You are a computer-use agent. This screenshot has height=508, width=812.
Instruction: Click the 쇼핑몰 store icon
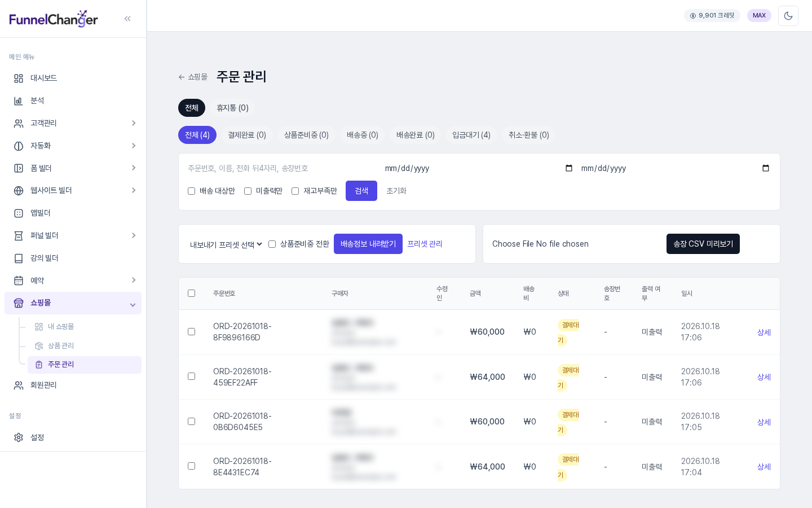19,303
